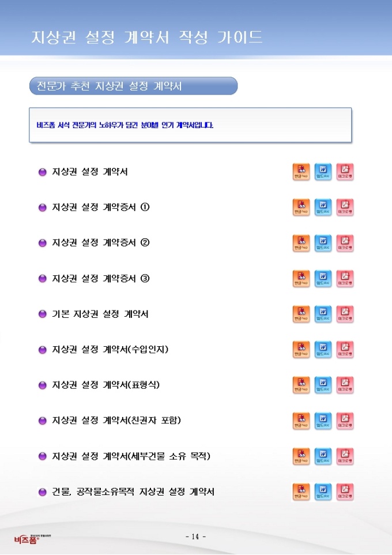This screenshot has width=392, height=555.
Task: Click the 기본 지상권 설정 계약서 title
Action: click(101, 314)
